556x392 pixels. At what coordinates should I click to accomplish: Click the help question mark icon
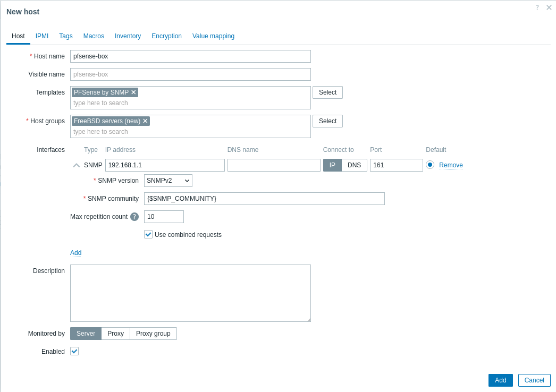(537, 7)
